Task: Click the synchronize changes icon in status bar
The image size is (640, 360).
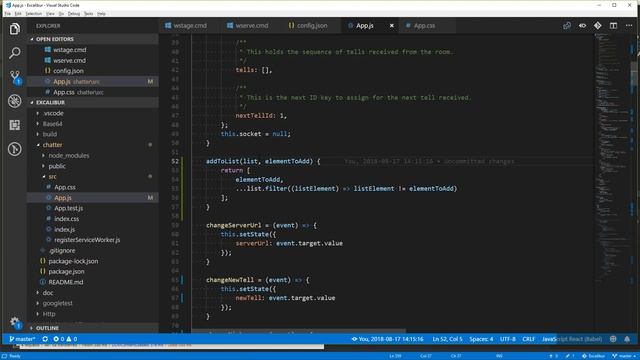Action: (45, 339)
